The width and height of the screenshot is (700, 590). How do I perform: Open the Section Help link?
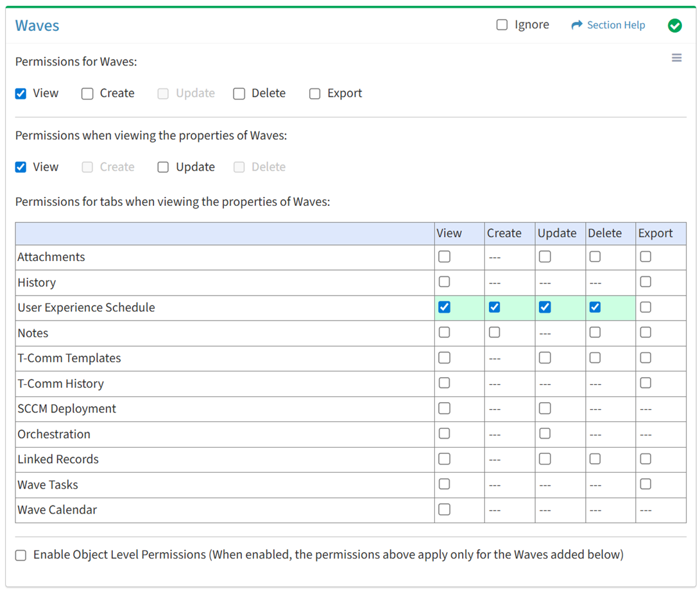tap(616, 25)
